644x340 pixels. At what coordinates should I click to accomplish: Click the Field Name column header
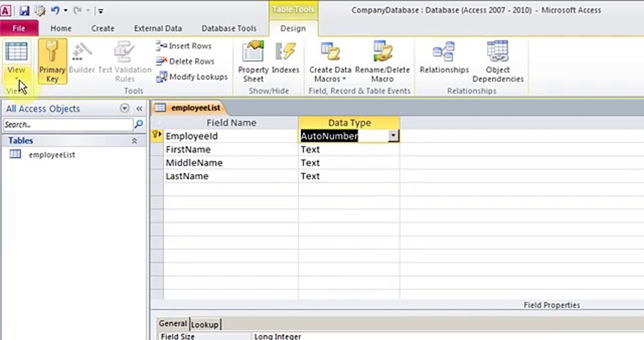(231, 123)
